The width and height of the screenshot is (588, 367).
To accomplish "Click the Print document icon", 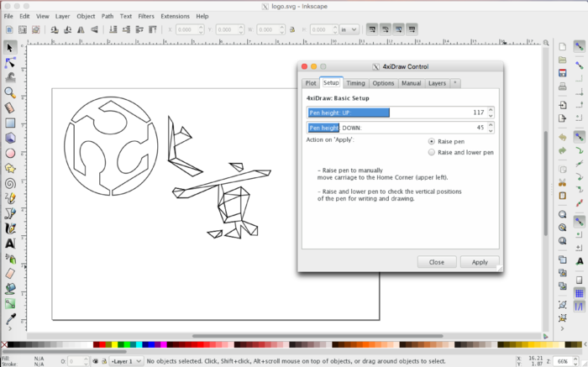I will pos(562,87).
